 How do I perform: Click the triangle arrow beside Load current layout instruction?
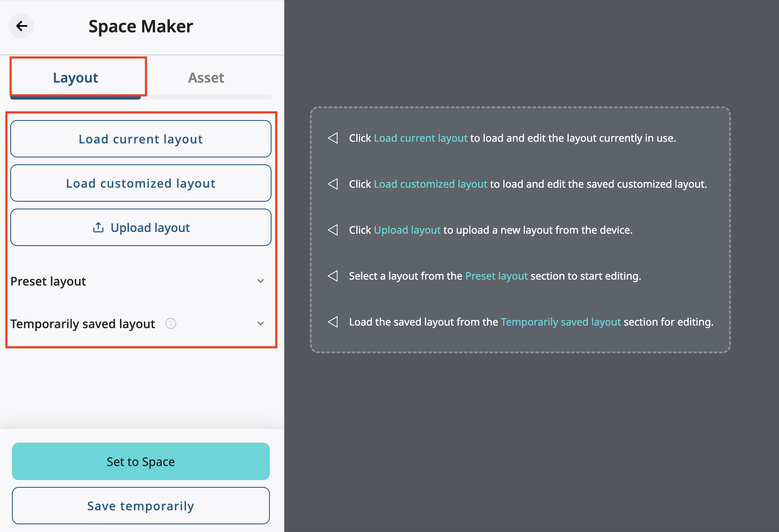point(333,138)
